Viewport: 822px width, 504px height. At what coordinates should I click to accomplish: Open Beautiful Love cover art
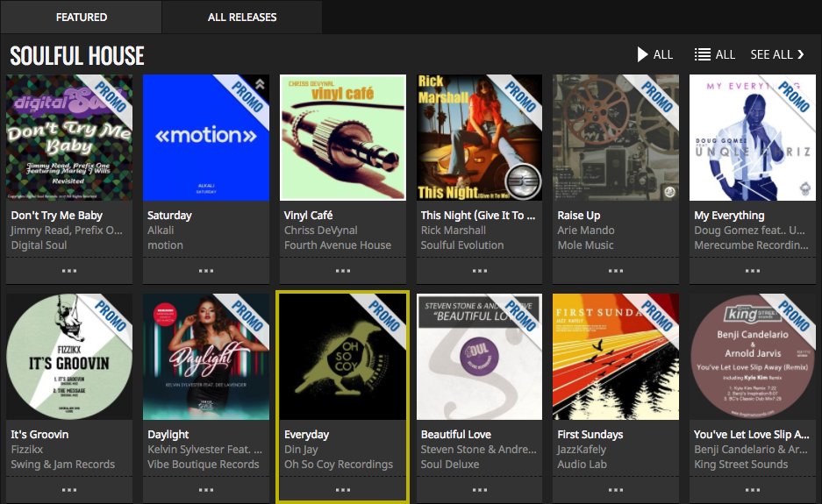point(479,356)
